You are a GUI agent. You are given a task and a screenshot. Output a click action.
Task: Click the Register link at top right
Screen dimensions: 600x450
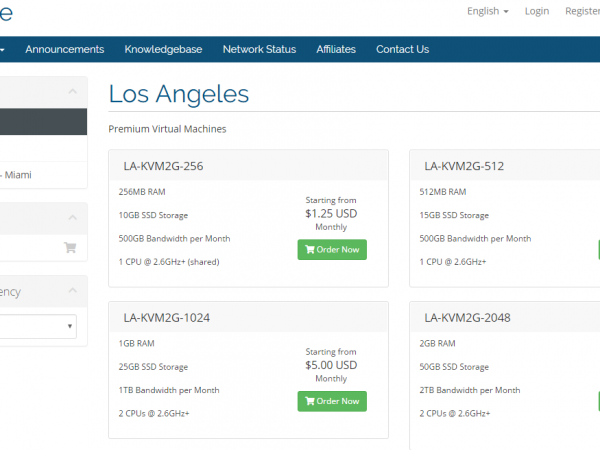(582, 11)
